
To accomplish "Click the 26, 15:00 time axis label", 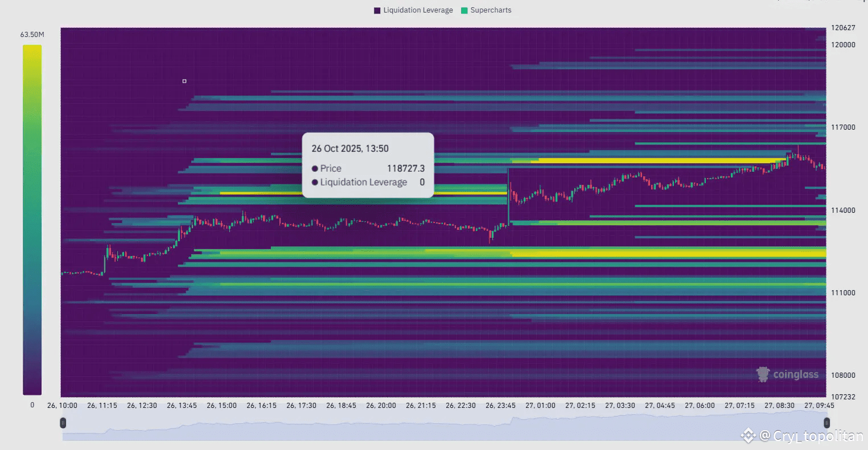I will click(221, 406).
